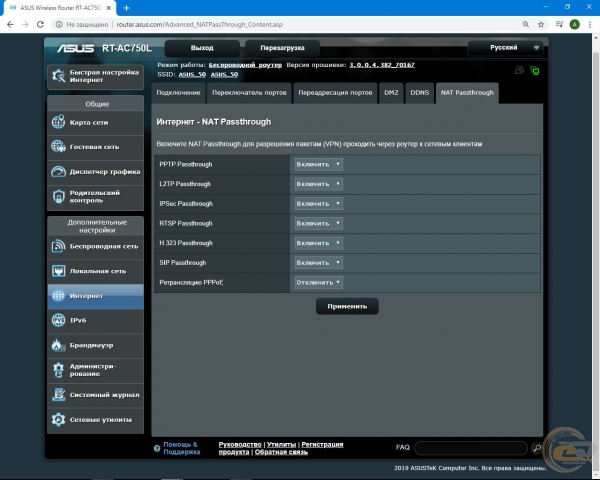Expand the PPTP Passthrough dropdown

(318, 164)
